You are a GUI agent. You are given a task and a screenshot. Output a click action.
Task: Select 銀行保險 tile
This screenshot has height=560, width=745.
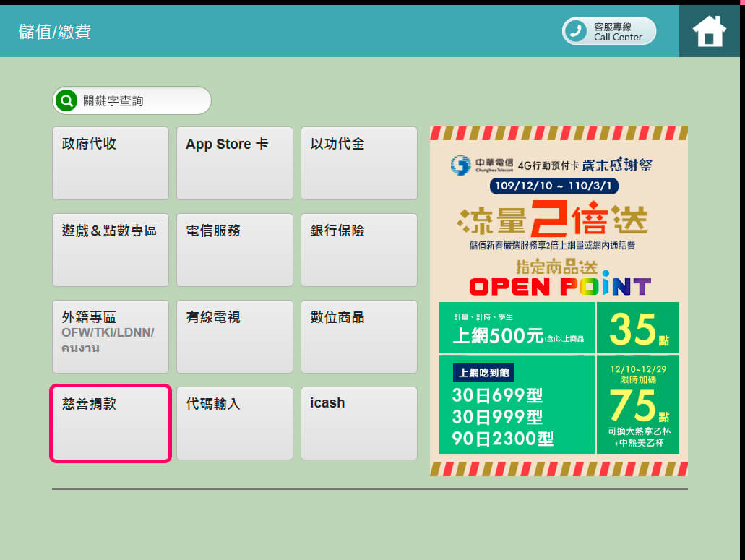(x=358, y=250)
